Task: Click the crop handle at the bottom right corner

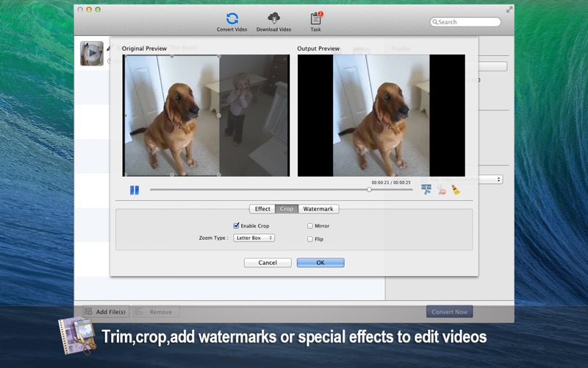Action: 219,174
